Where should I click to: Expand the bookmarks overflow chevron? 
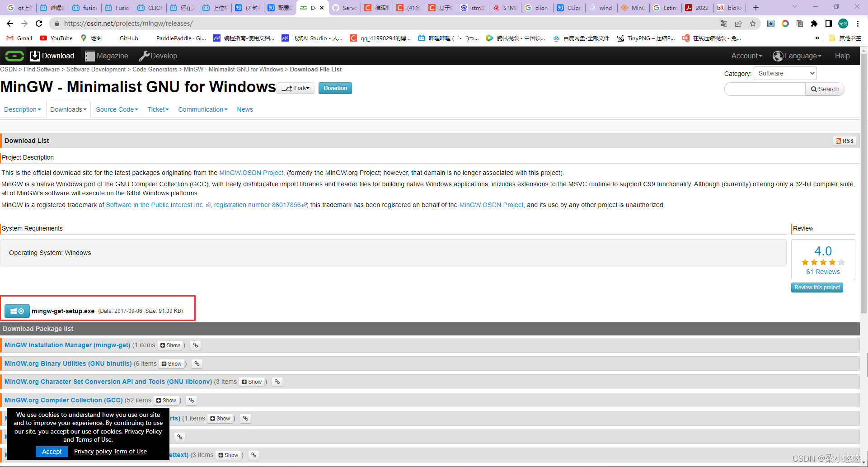pyautogui.click(x=817, y=38)
